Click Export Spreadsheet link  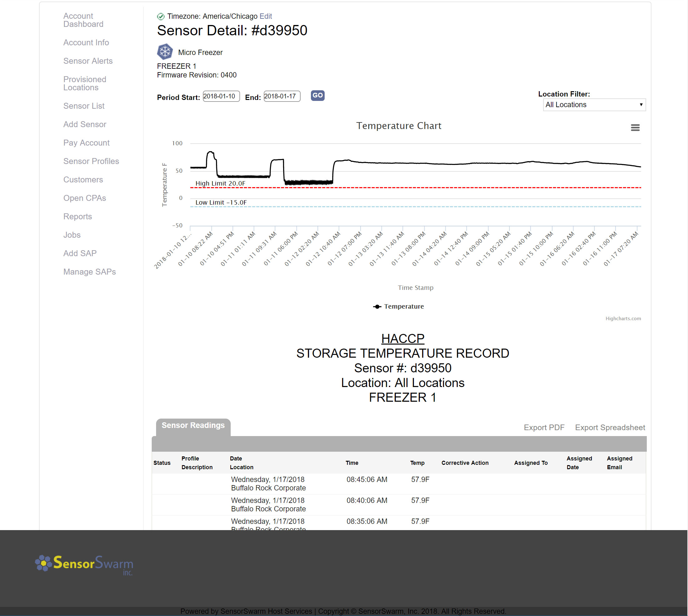pyautogui.click(x=610, y=427)
